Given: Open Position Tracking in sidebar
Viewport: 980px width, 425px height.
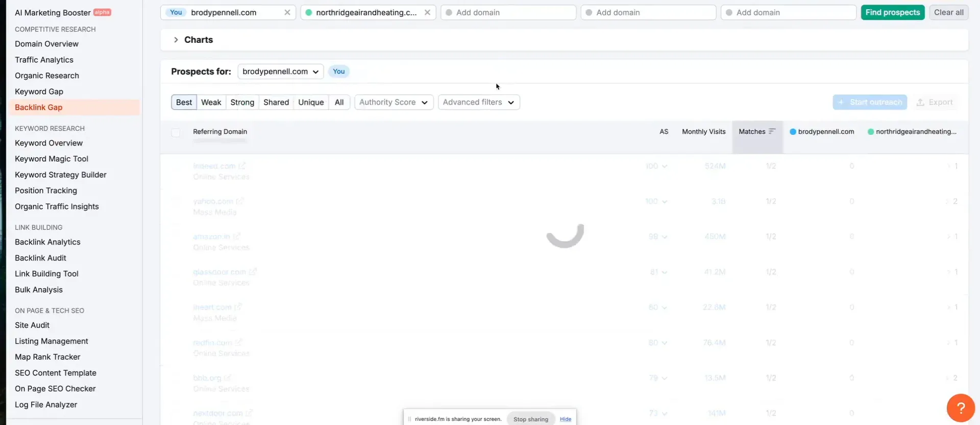Looking at the screenshot, I should pyautogui.click(x=46, y=191).
